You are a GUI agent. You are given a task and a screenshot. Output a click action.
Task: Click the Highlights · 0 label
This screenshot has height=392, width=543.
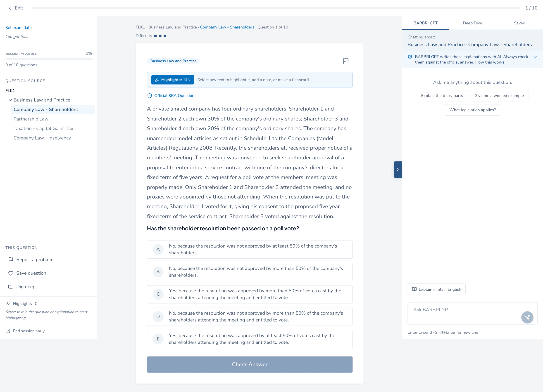pyautogui.click(x=25, y=304)
